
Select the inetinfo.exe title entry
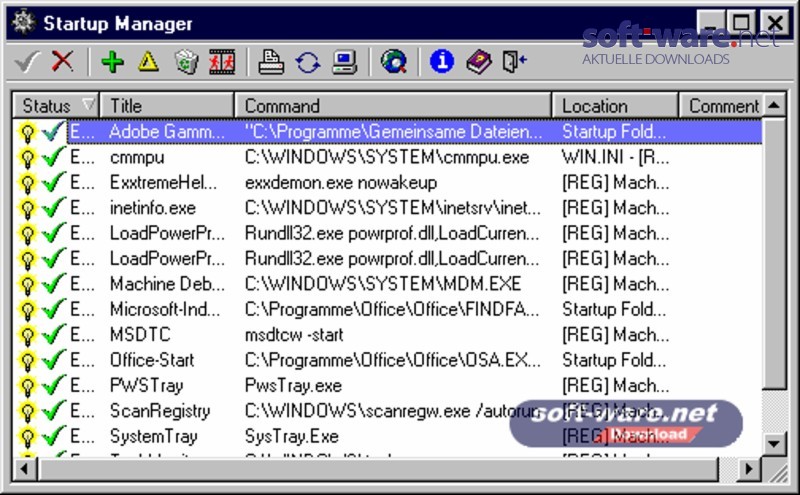pos(153,208)
